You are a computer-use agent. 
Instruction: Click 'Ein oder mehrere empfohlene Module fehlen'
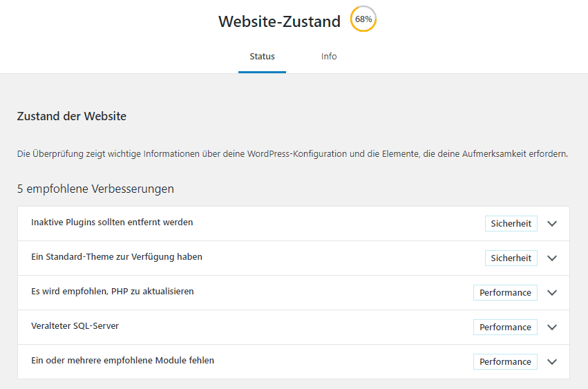point(122,361)
